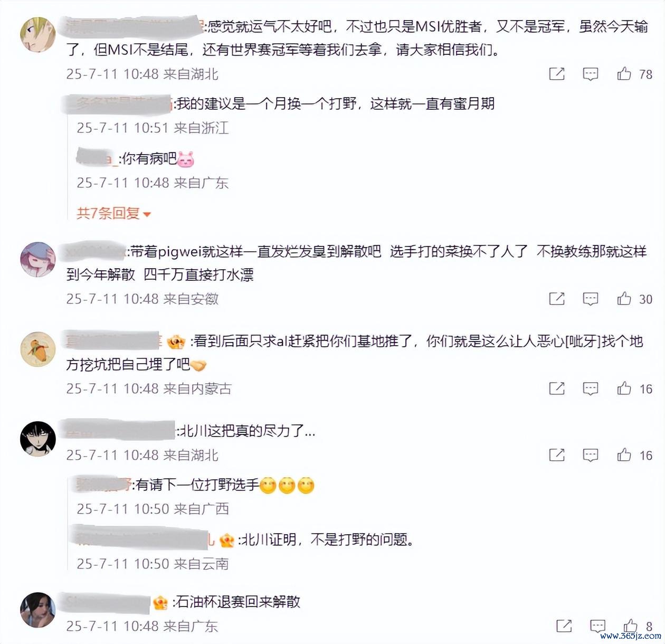665x644 pixels.
Task: Open the black-haired anime avatar profile
Action: pyautogui.click(x=37, y=439)
